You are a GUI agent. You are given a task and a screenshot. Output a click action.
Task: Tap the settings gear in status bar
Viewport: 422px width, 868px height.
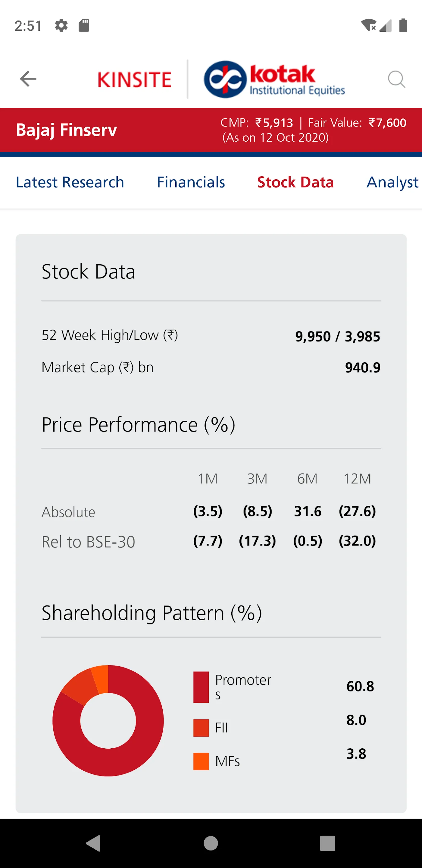(61, 26)
